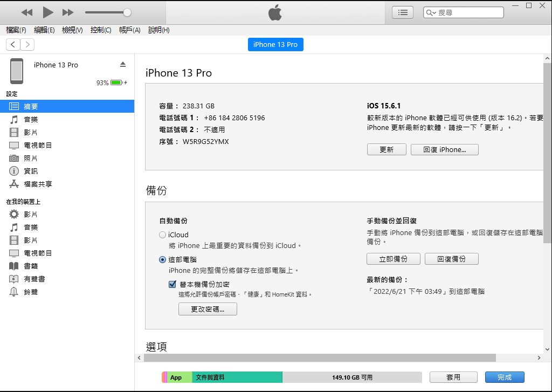Click the eject icon beside iPhone 13 Pro
This screenshot has height=392, width=552.
[122, 65]
